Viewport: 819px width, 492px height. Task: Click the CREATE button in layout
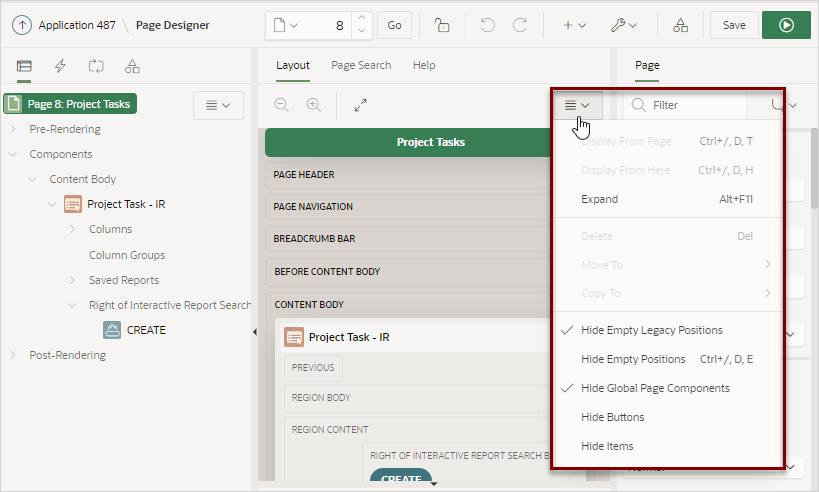[401, 476]
